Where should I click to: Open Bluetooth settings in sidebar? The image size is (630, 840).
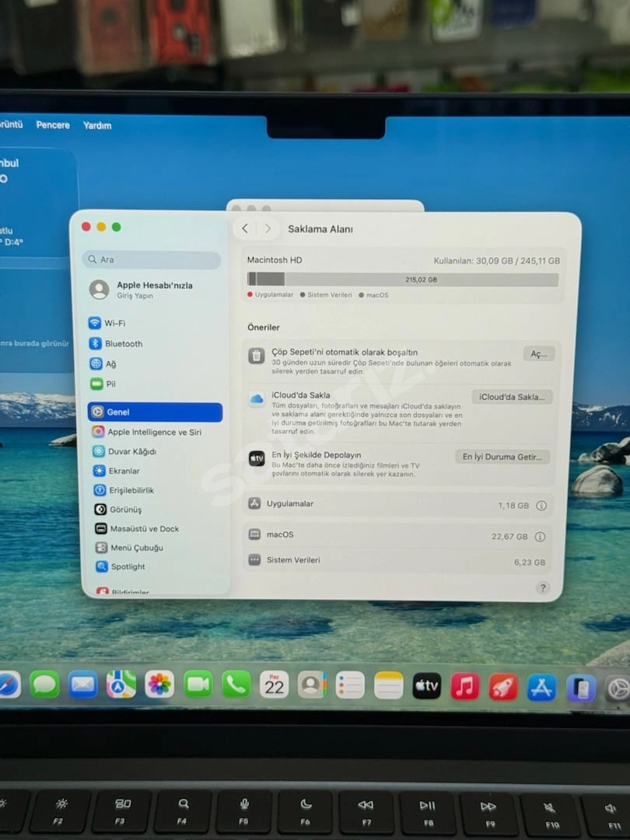click(116, 344)
